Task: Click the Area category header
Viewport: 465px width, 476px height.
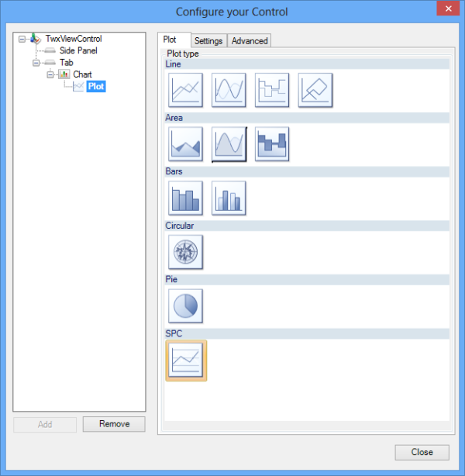Action: tap(307, 118)
